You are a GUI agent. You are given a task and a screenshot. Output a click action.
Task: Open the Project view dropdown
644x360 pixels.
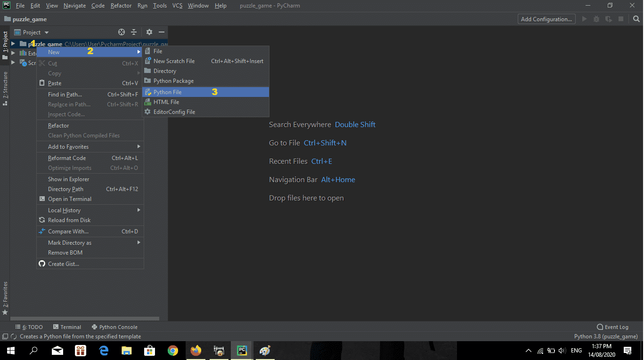click(33, 32)
